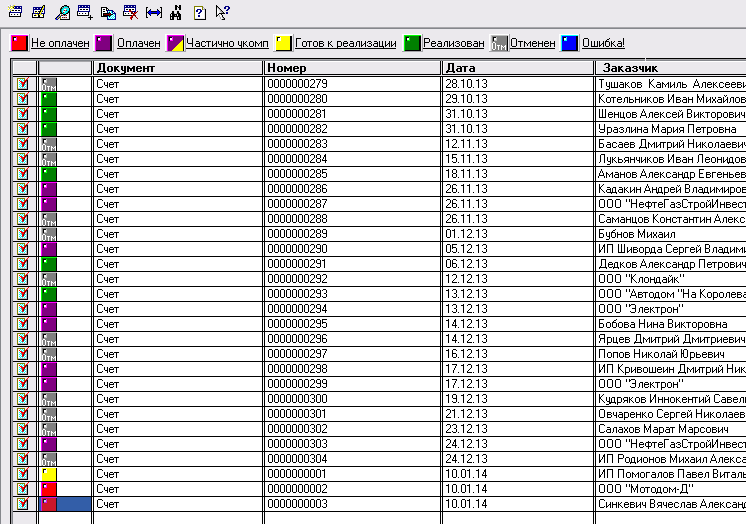
Task: Click the purple Оплачен legend icon
Action: [x=104, y=43]
